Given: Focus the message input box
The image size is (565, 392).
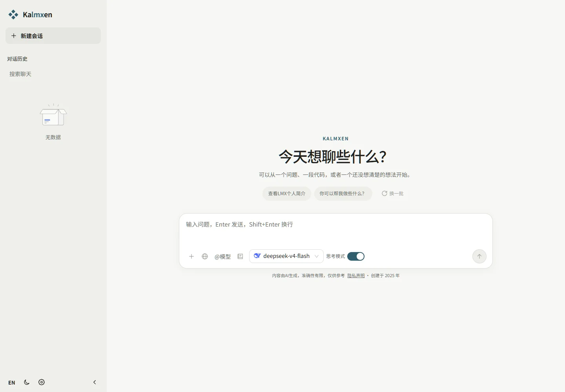Looking at the screenshot, I should click(336, 229).
